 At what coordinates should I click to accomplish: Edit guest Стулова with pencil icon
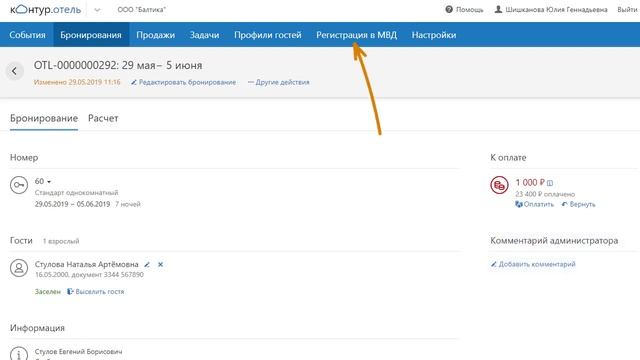coord(147,264)
